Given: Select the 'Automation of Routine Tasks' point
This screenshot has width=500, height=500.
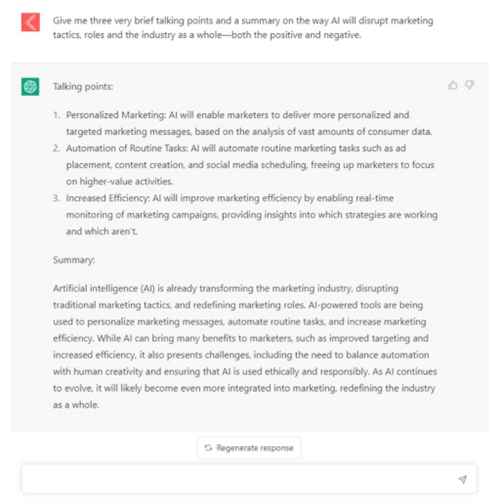Looking at the screenshot, I should click(250, 165).
